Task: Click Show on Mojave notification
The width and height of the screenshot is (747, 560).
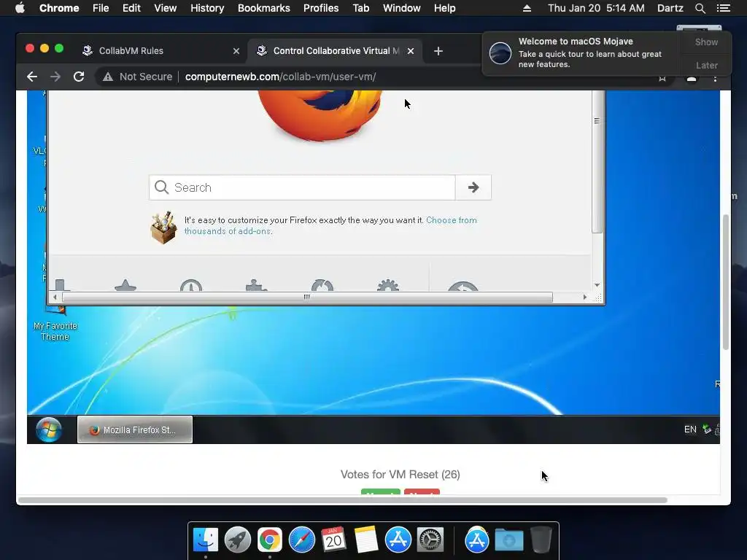Action: coord(706,42)
